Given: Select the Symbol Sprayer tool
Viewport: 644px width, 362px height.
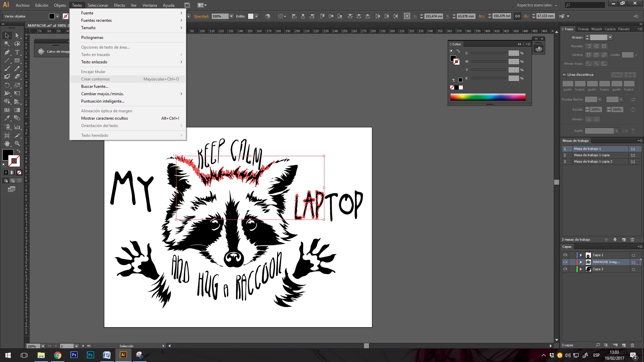Looking at the screenshot, I should coord(7,127).
